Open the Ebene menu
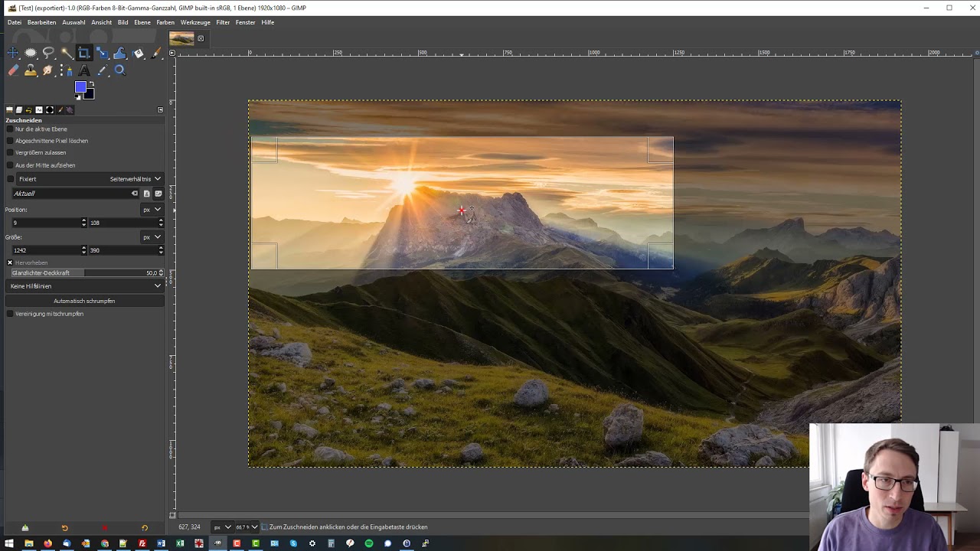 pos(142,22)
